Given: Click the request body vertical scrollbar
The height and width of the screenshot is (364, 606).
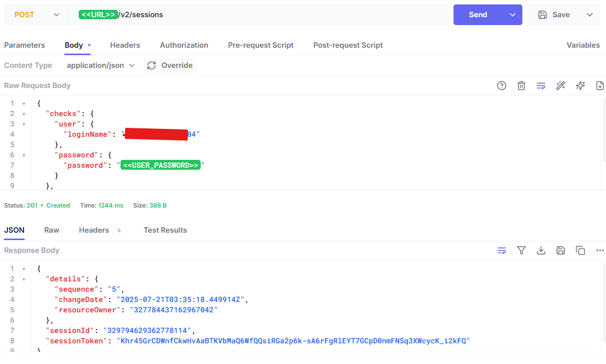Looking at the screenshot, I should click(x=604, y=130).
